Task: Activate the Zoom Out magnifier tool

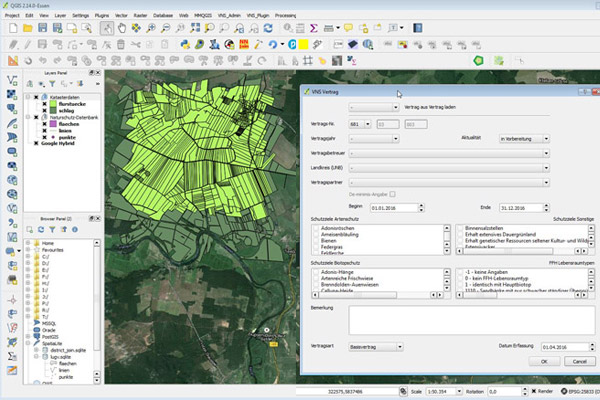Action: click(x=165, y=28)
